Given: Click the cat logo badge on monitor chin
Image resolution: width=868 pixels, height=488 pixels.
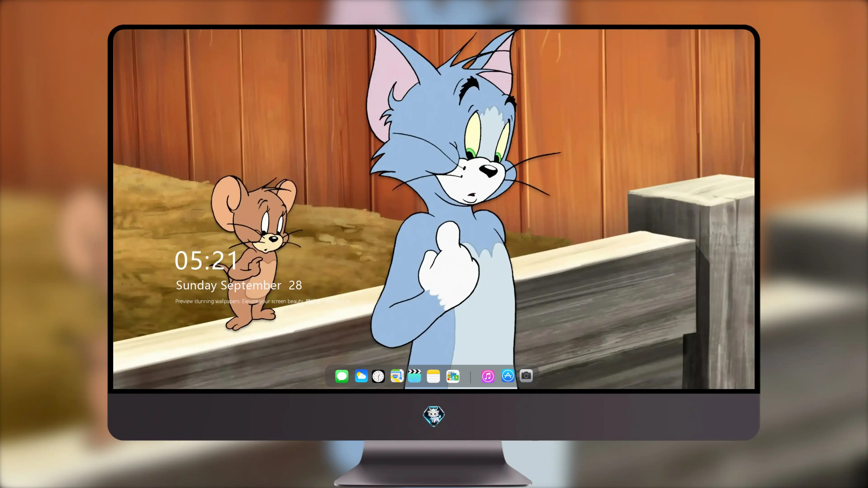Looking at the screenshot, I should 434,416.
